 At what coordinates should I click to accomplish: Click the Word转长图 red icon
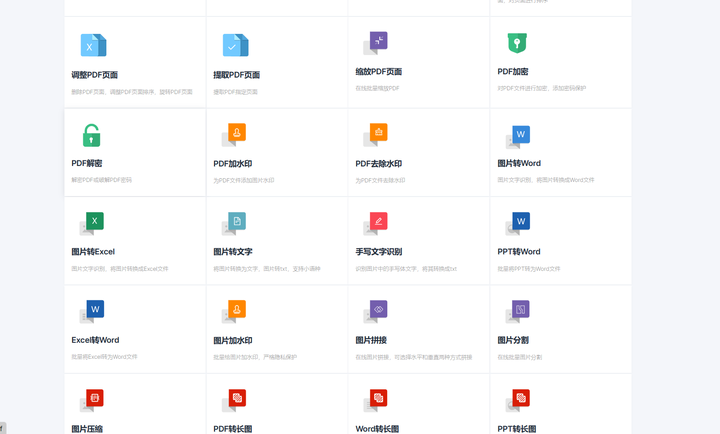coord(376,400)
